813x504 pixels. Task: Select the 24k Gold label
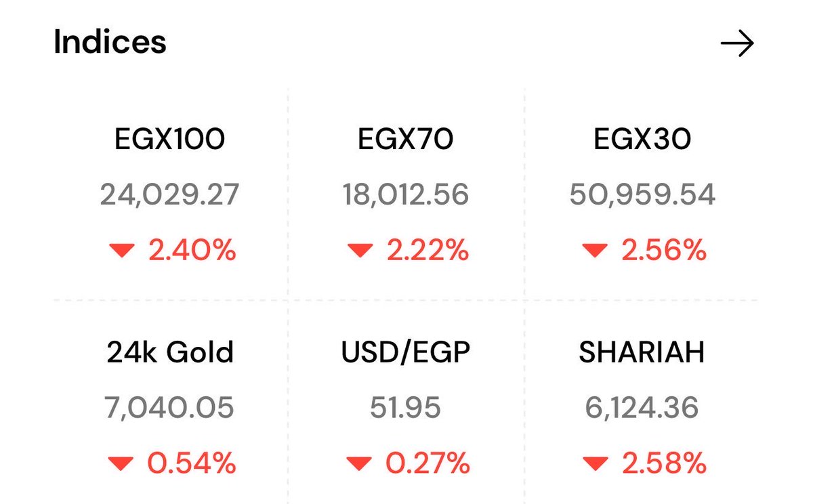(170, 353)
